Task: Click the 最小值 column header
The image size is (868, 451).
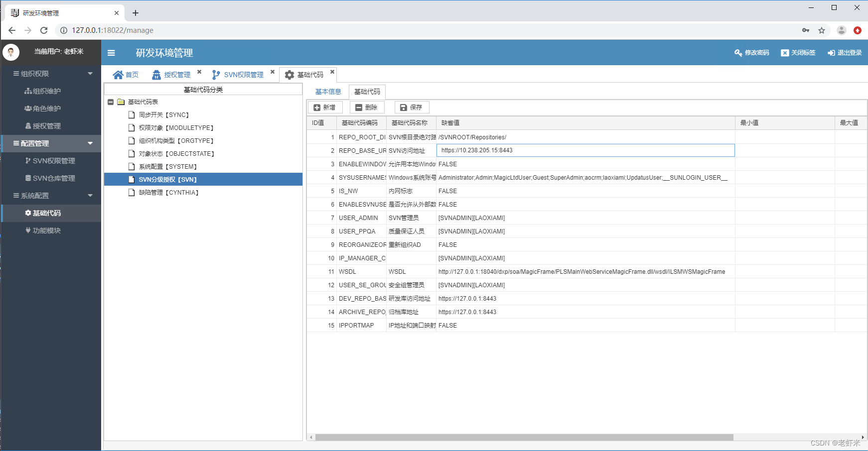Action: pos(785,123)
